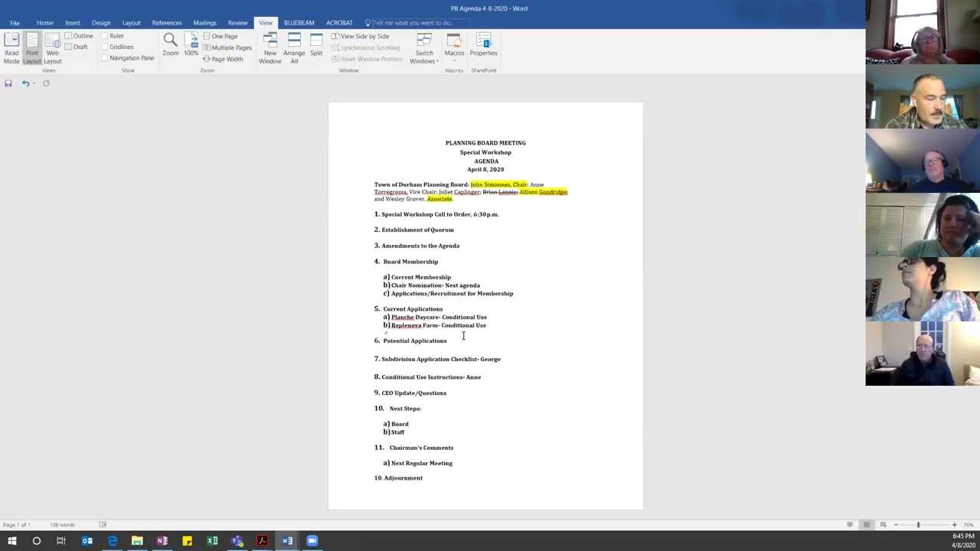The image size is (980, 551).
Task: Open Excel from taskbar
Action: [x=212, y=541]
